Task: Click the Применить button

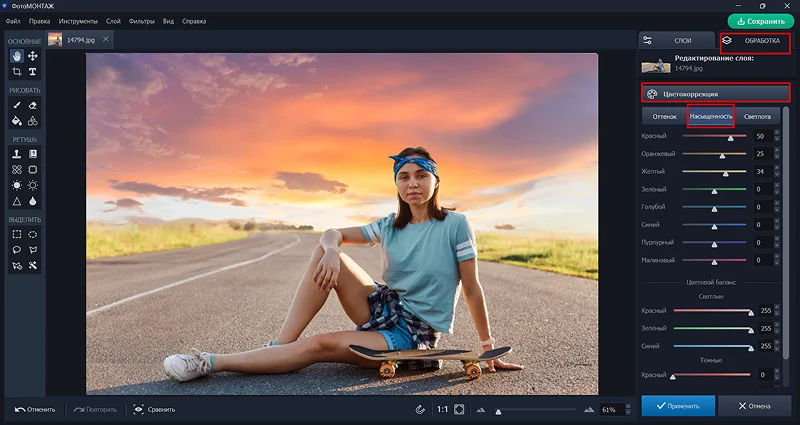Action: click(678, 406)
